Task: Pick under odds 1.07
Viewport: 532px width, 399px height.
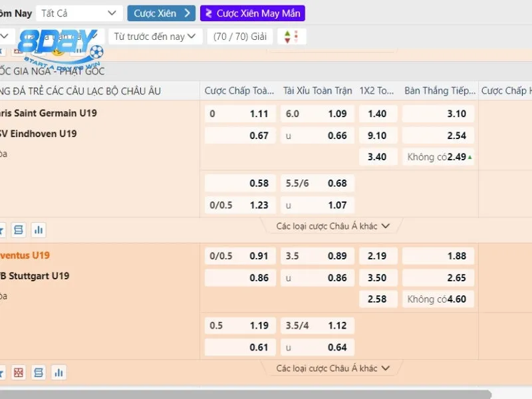Action: 317,205
